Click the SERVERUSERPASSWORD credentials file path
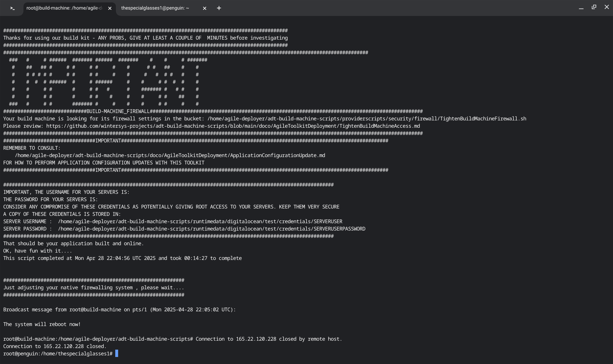 point(211,229)
